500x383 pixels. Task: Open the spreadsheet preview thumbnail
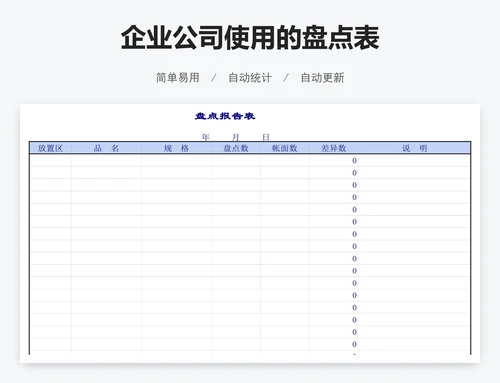point(250,233)
